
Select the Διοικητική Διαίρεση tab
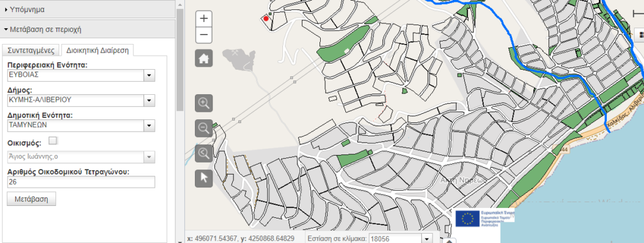pos(97,50)
